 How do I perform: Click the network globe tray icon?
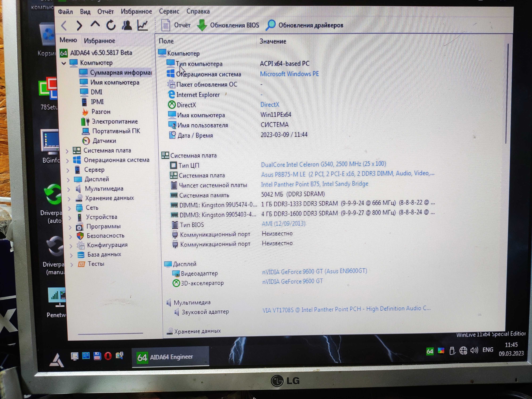(x=463, y=350)
